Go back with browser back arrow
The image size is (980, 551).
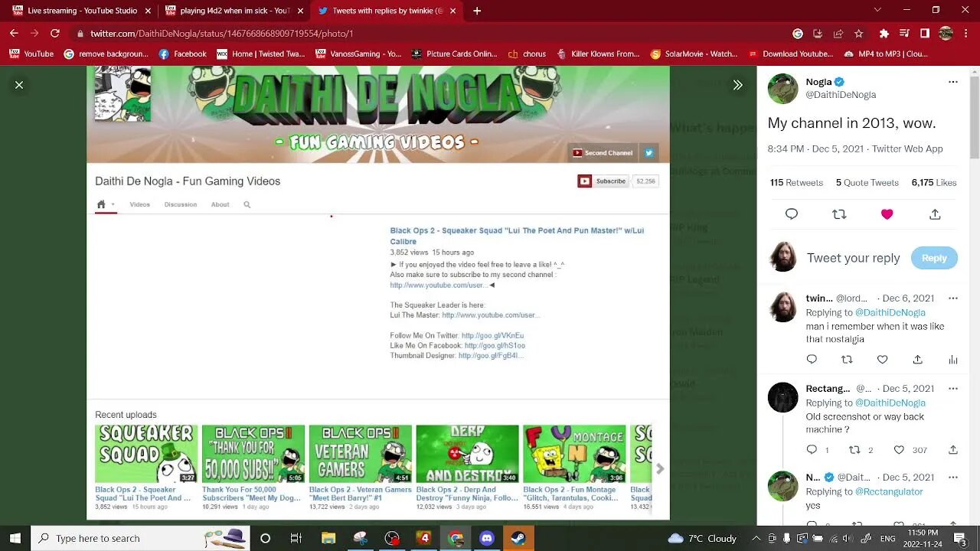(x=14, y=34)
